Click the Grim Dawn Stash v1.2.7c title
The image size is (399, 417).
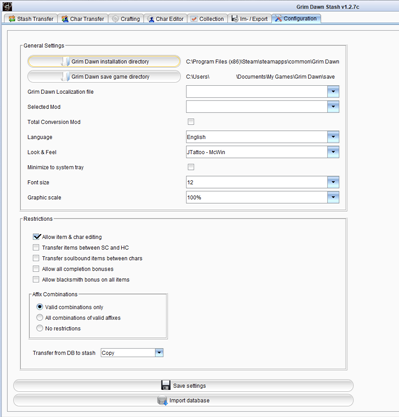[328, 7]
